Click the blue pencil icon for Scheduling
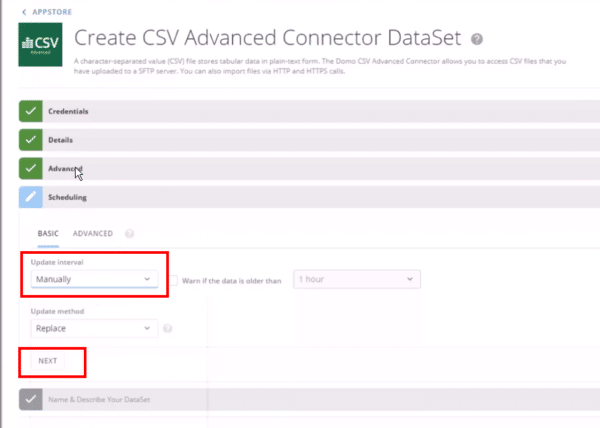Viewport: 600px width, 428px height. point(29,198)
